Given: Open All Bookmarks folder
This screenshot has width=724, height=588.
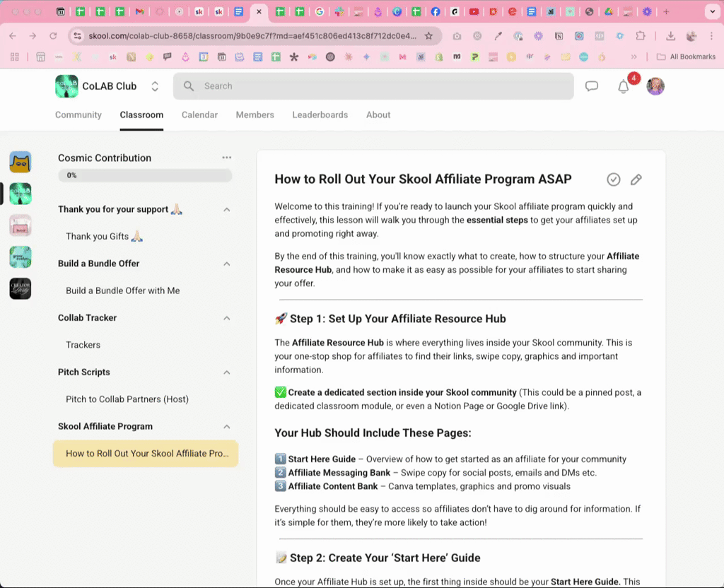Looking at the screenshot, I should (687, 57).
